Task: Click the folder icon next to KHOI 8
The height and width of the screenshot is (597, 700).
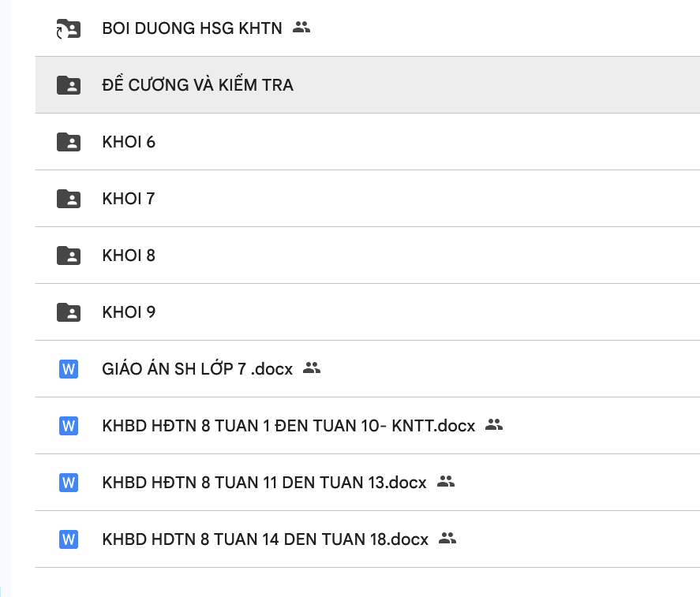Action: 69,256
